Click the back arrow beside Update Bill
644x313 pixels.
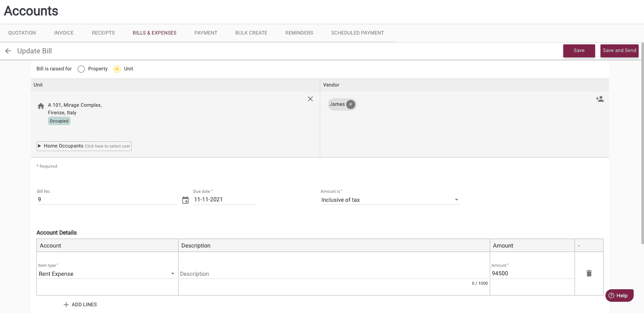click(x=8, y=51)
